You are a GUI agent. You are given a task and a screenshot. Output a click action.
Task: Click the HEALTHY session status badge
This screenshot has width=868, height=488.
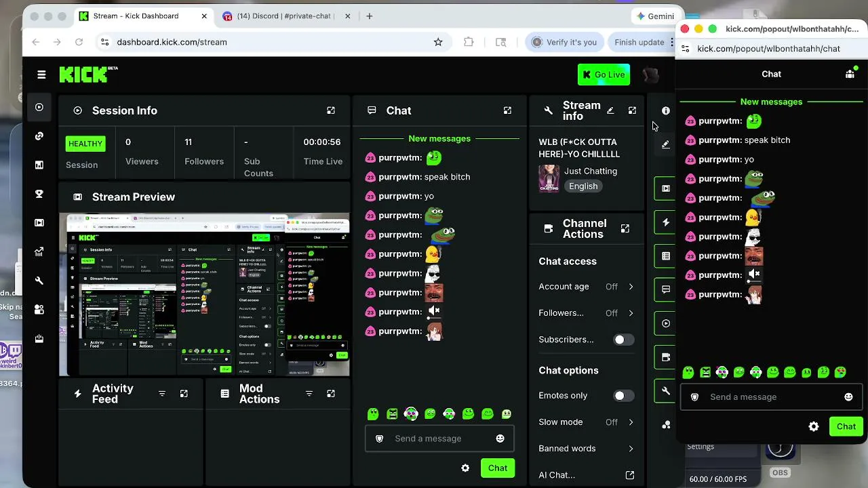[85, 144]
